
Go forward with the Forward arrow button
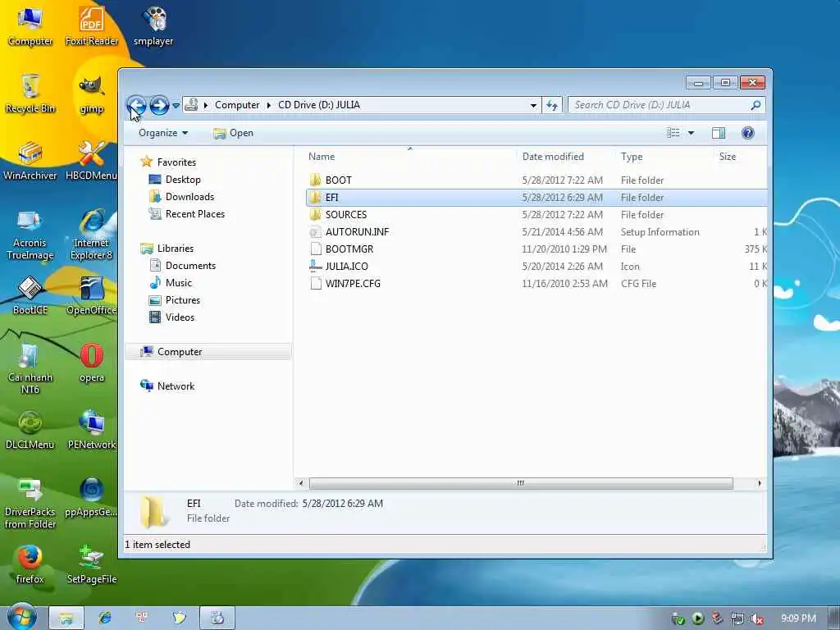[159, 105]
